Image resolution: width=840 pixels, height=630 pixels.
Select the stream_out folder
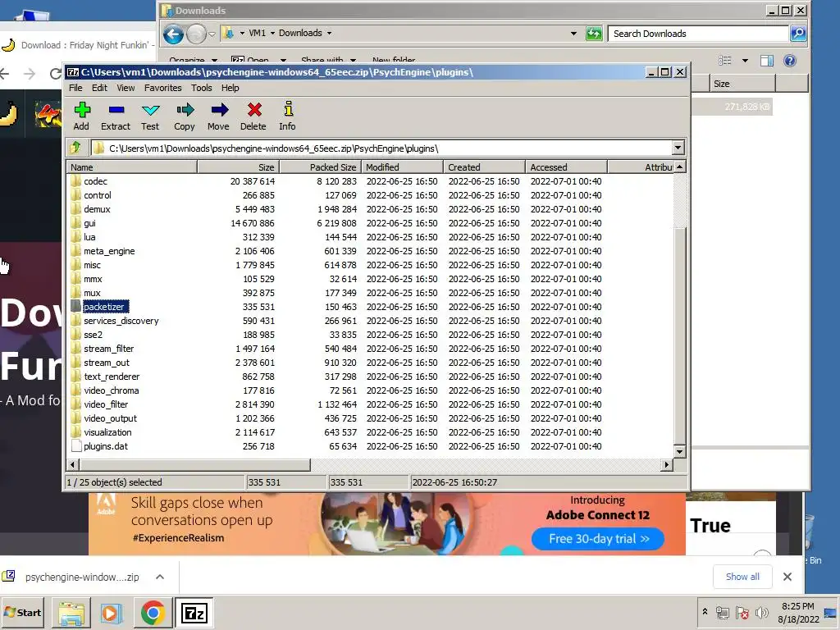click(x=107, y=362)
